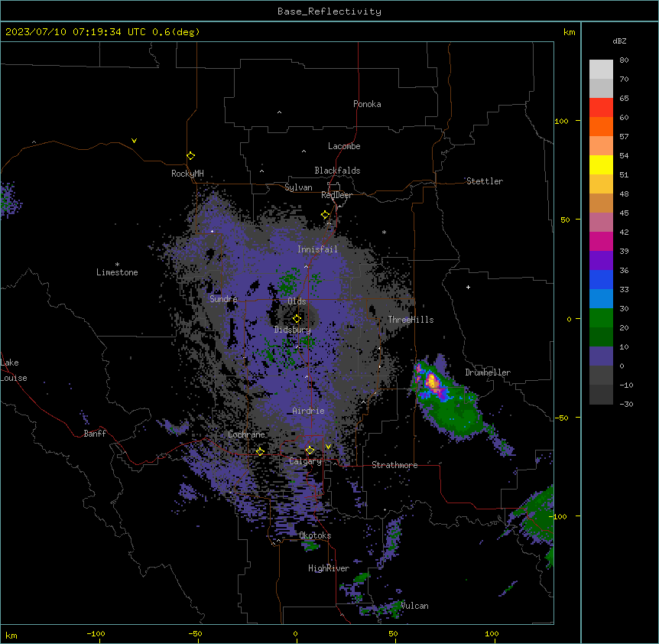659x644 pixels.
Task: Click the Sylvan label
Action: coord(298,187)
